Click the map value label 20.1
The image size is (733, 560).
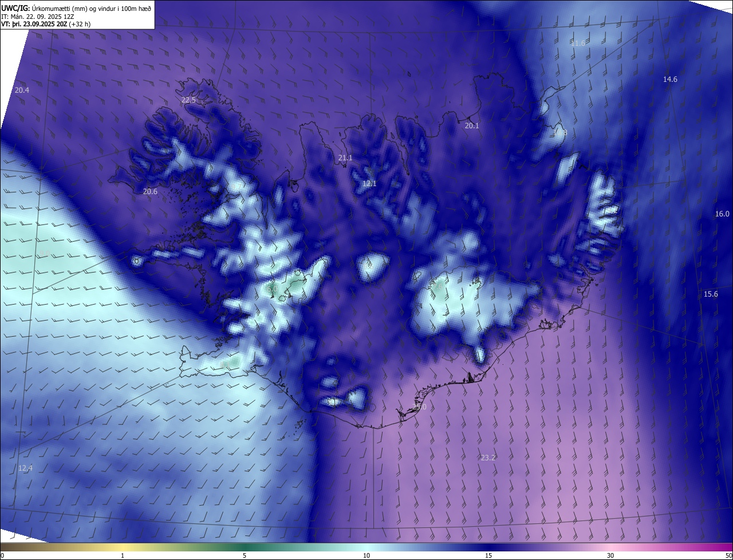[472, 126]
